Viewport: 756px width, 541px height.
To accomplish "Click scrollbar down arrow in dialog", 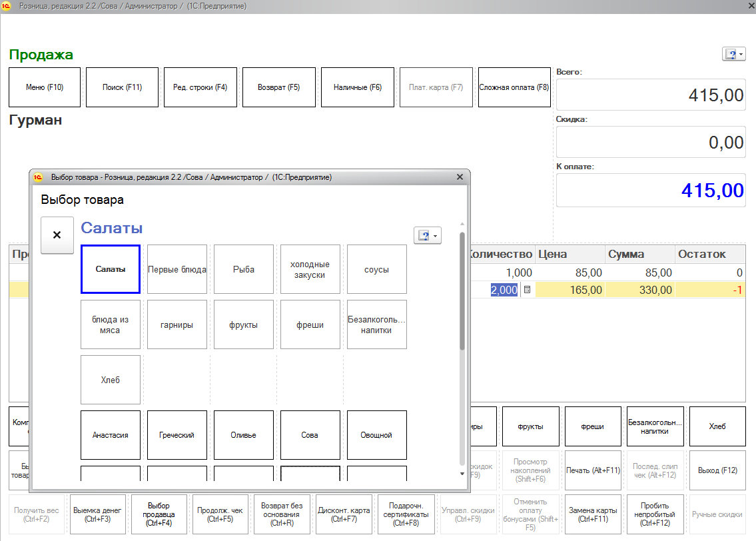I will click(x=462, y=474).
